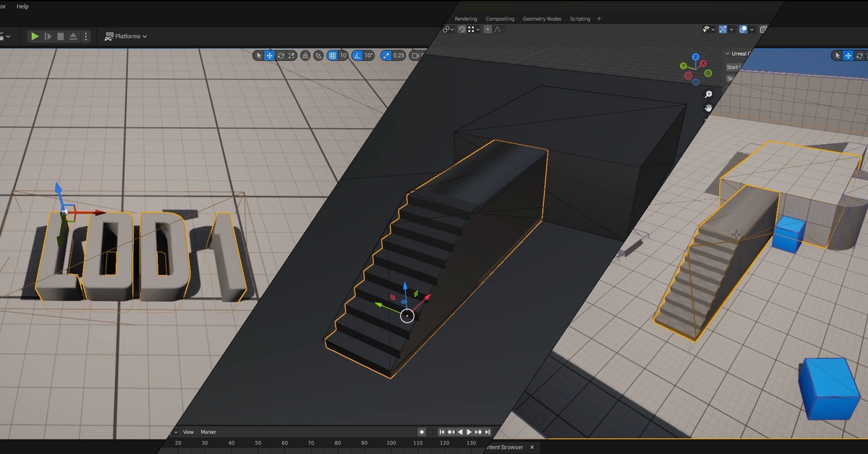Click the Eject icon beside Stop
The image size is (868, 454).
[73, 36]
